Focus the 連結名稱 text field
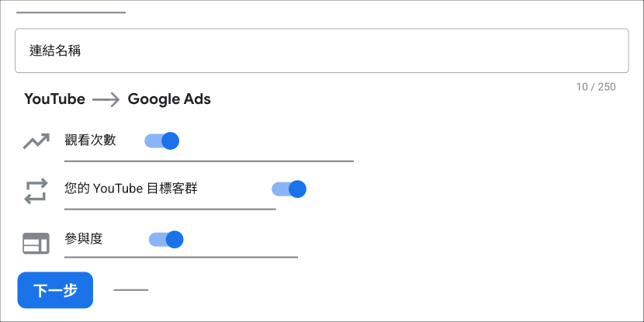The height and width of the screenshot is (322, 644). tap(321, 50)
